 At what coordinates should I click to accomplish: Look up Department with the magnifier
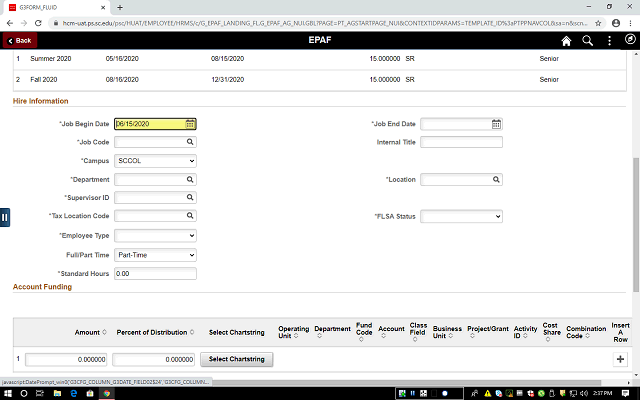(190, 180)
